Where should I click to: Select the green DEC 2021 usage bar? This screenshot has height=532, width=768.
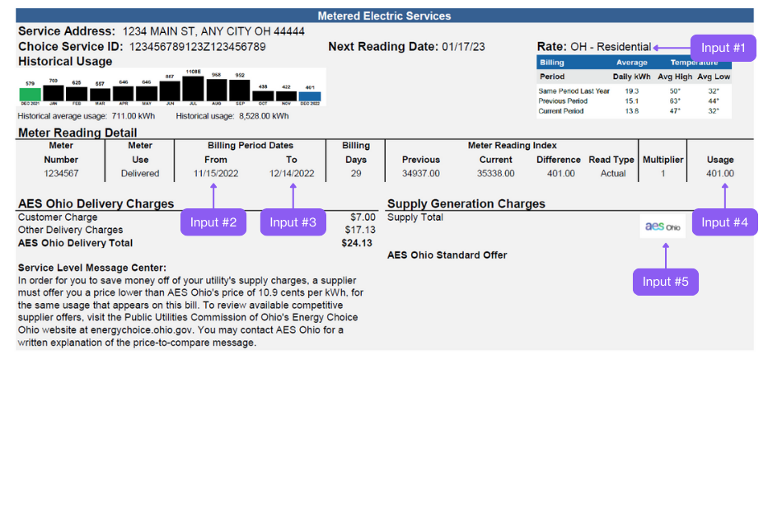point(30,92)
